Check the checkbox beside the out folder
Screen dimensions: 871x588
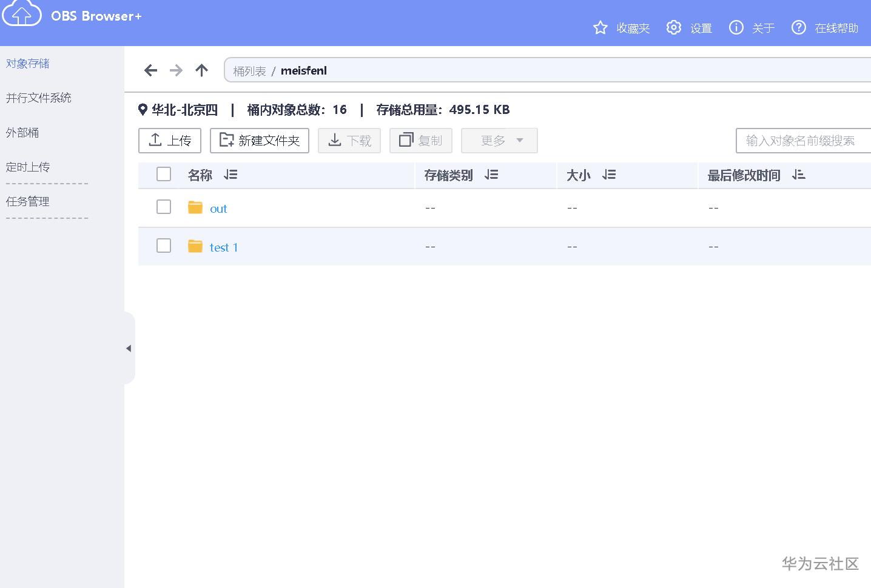click(x=163, y=207)
